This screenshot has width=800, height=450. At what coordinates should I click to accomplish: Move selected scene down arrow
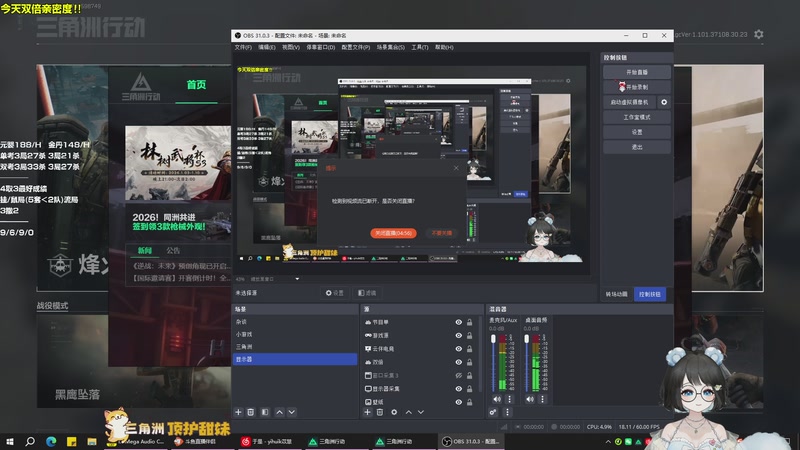pos(291,412)
